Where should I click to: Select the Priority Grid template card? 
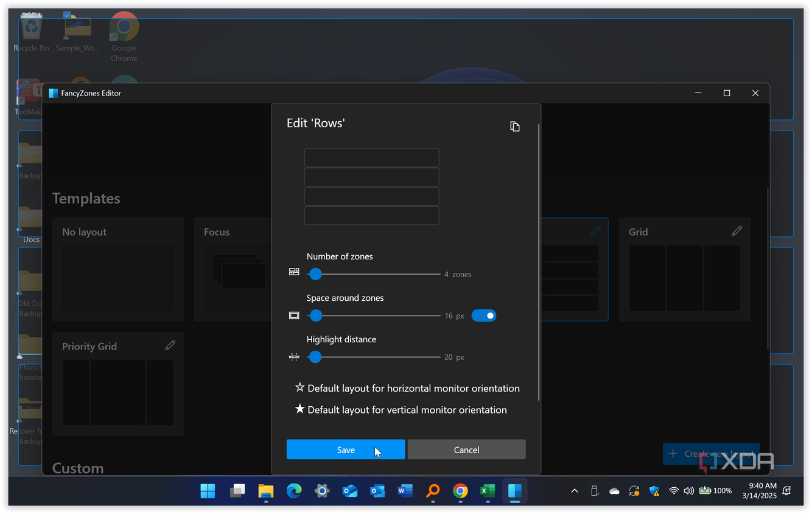click(x=118, y=384)
